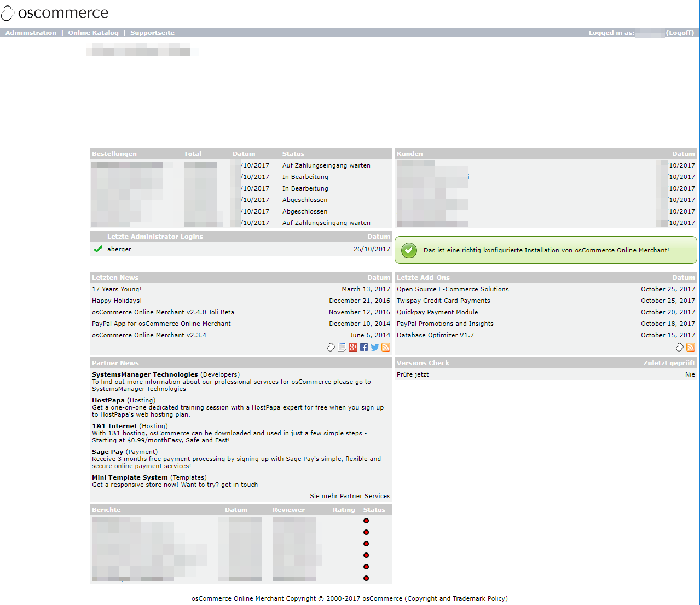The width and height of the screenshot is (700, 605).
Task: Click the Berichte section header
Action: (x=106, y=510)
